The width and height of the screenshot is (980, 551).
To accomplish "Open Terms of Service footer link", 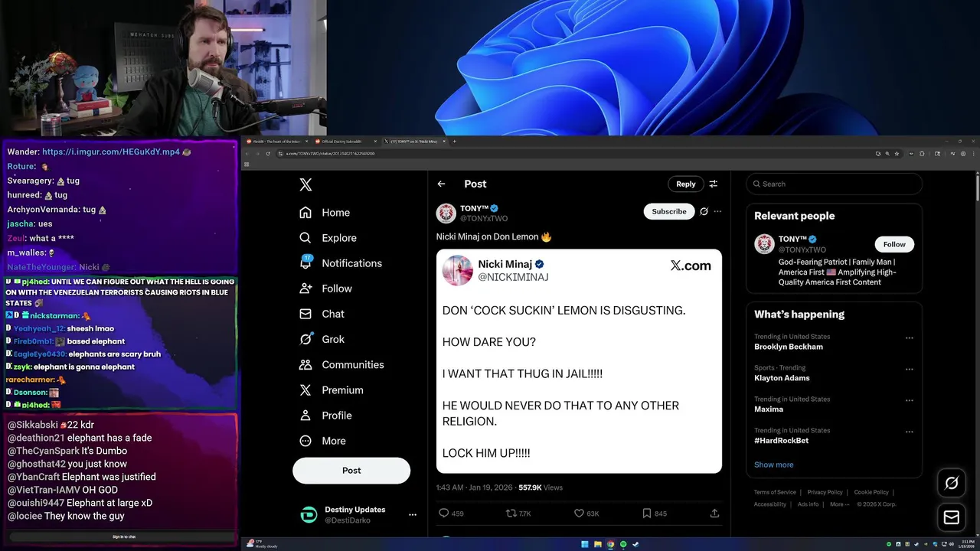I will (775, 492).
